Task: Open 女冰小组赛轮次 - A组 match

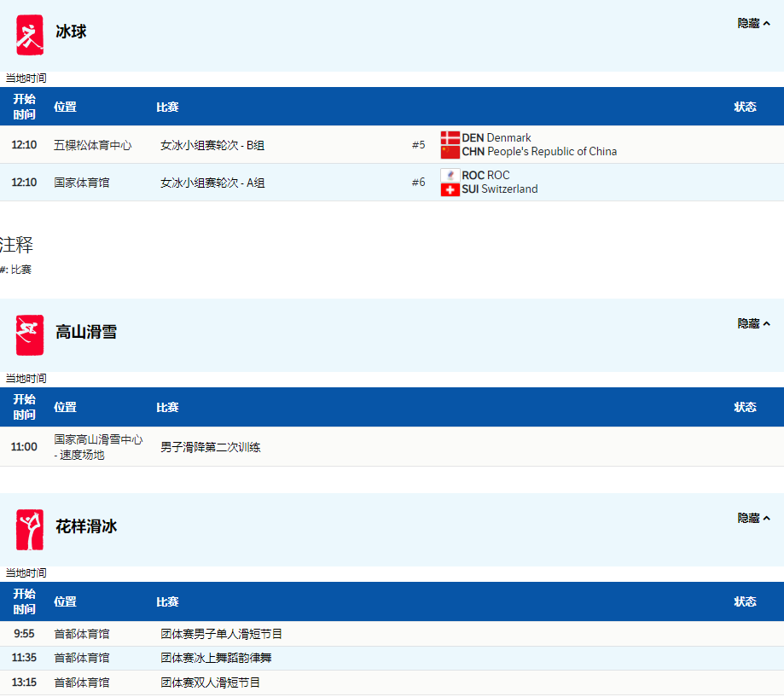Action: pos(212,183)
